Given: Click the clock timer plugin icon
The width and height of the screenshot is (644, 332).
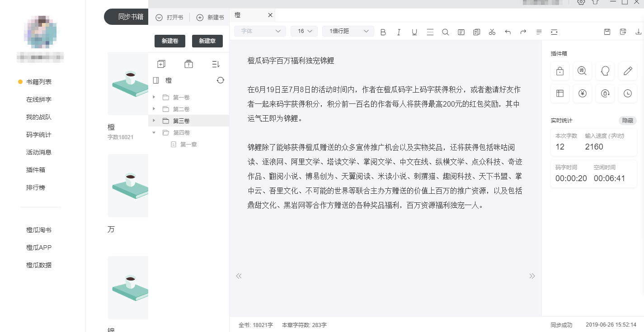Looking at the screenshot, I should [627, 94].
